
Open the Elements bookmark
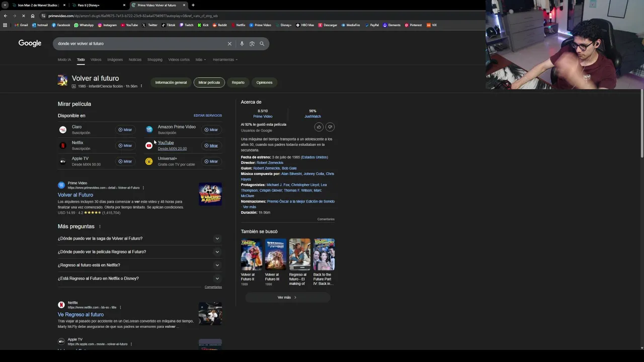tap(391, 25)
